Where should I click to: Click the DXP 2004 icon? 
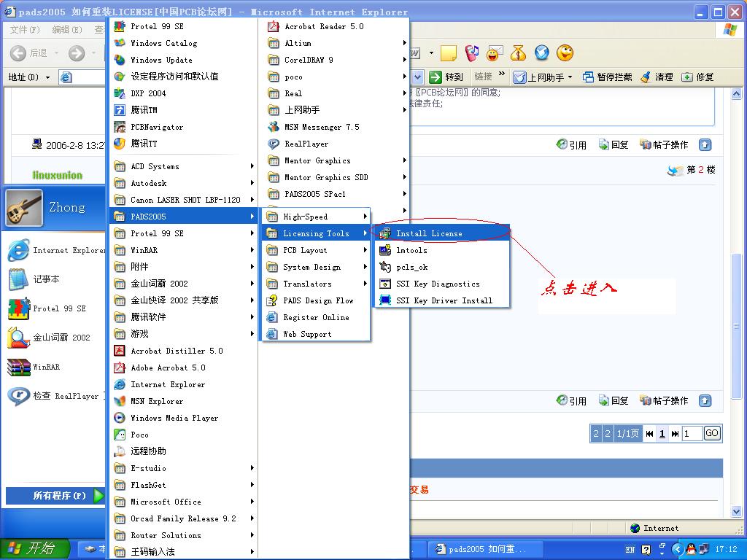coord(120,93)
